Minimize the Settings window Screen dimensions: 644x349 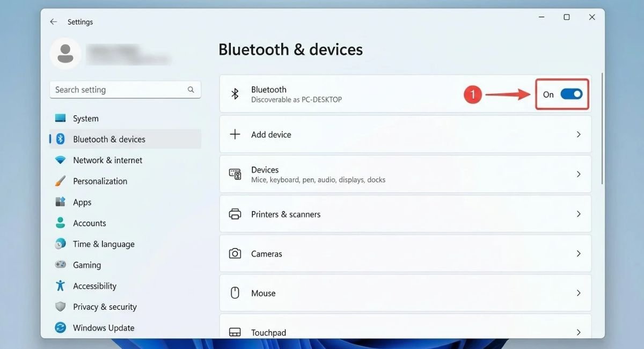pos(541,17)
